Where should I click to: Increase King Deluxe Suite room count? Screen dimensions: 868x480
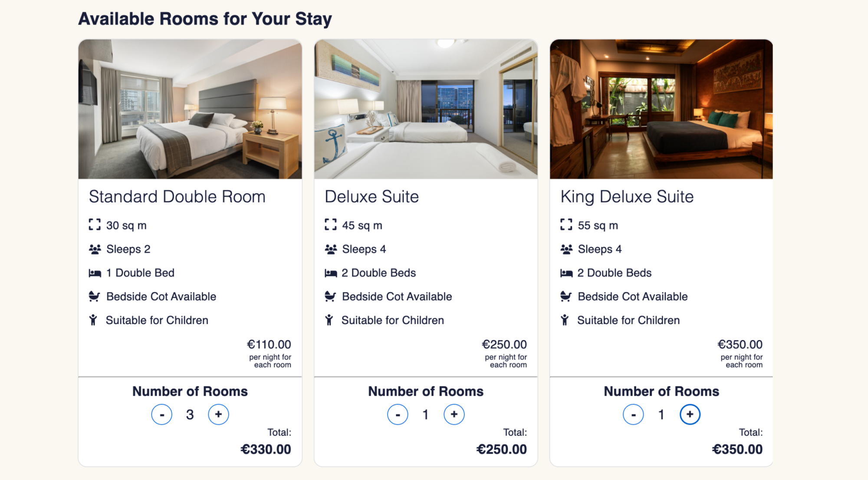pyautogui.click(x=690, y=414)
